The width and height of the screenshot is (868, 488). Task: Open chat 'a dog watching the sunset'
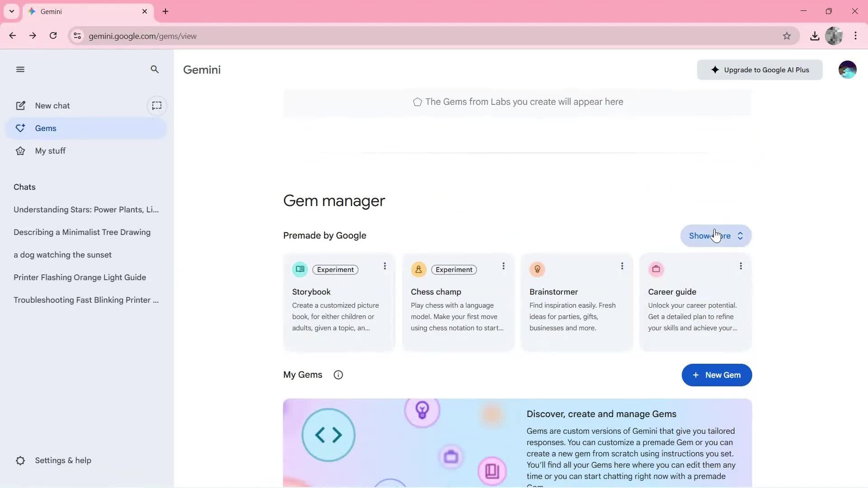coord(62,255)
